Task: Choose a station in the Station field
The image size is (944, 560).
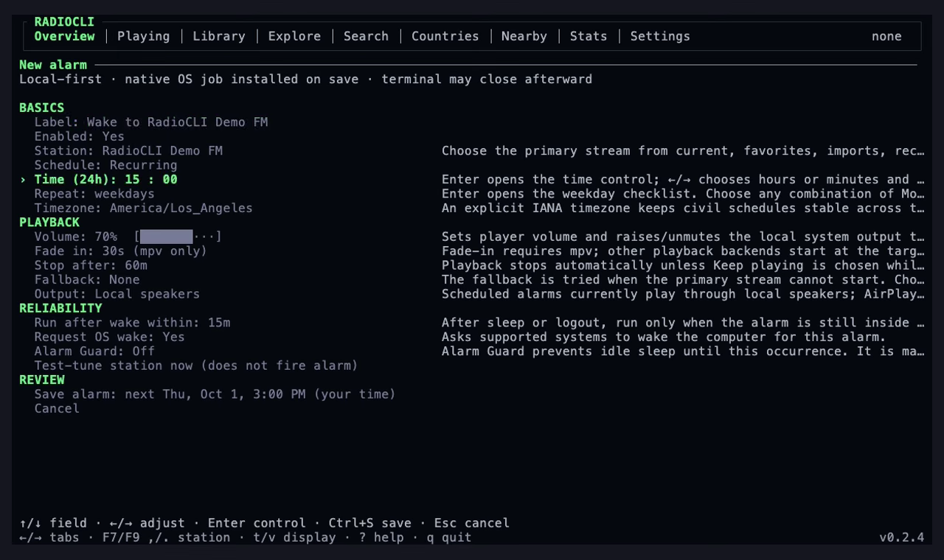Action: [128, 151]
